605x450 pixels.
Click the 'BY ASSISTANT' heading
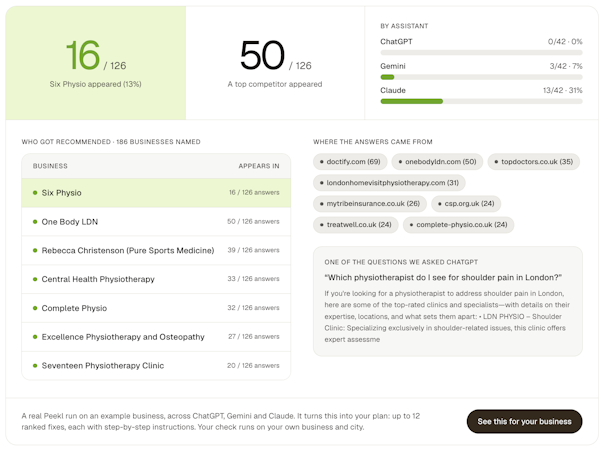pyautogui.click(x=404, y=26)
